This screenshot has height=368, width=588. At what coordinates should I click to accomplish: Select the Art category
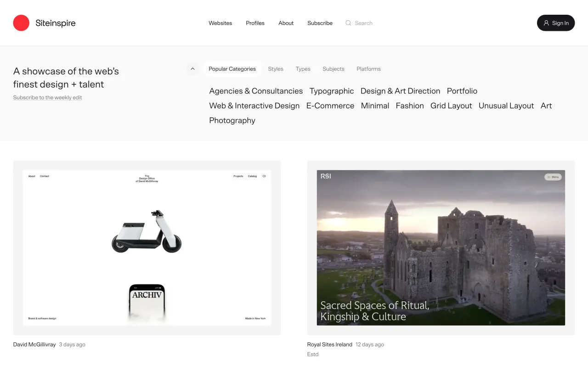[x=546, y=106]
